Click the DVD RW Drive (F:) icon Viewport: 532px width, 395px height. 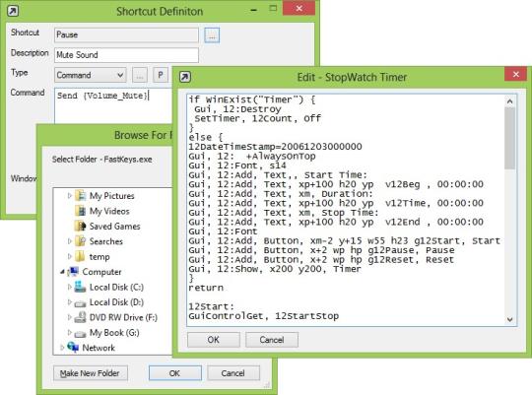(x=81, y=317)
